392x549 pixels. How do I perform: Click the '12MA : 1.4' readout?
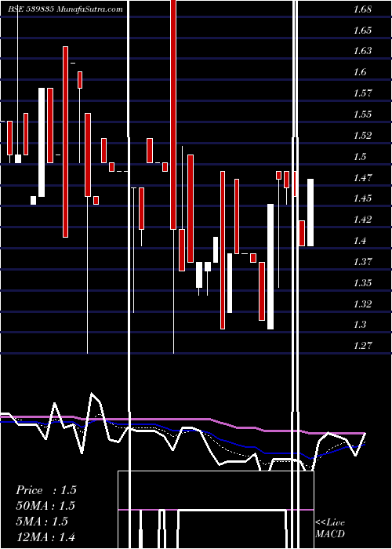click(x=45, y=536)
